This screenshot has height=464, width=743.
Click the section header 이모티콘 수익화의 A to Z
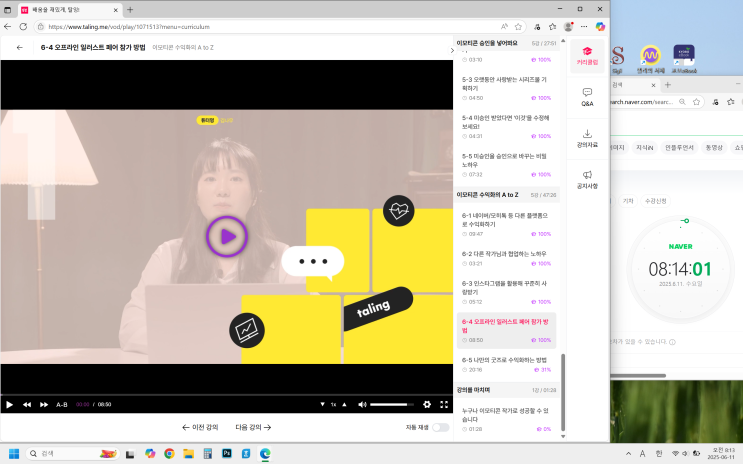(x=506, y=195)
